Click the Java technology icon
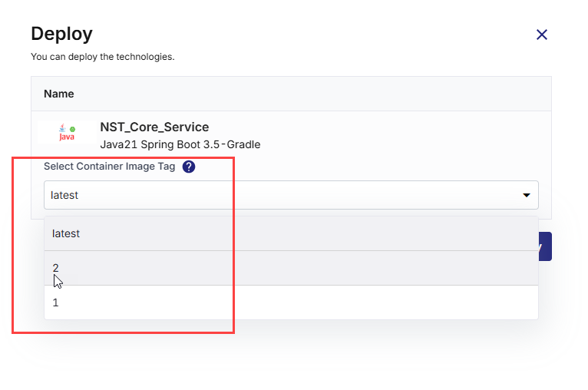This screenshot has height=390, width=588. (x=67, y=132)
